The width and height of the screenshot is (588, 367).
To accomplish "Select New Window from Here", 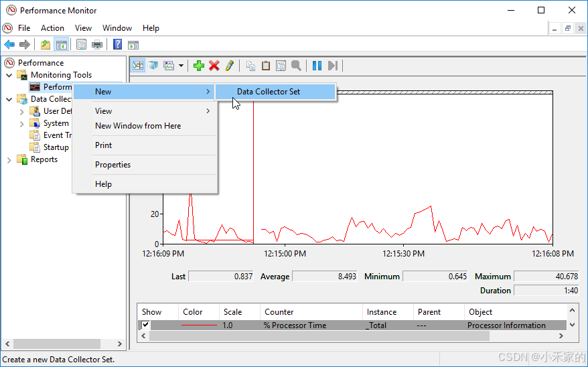I will pos(145,126).
